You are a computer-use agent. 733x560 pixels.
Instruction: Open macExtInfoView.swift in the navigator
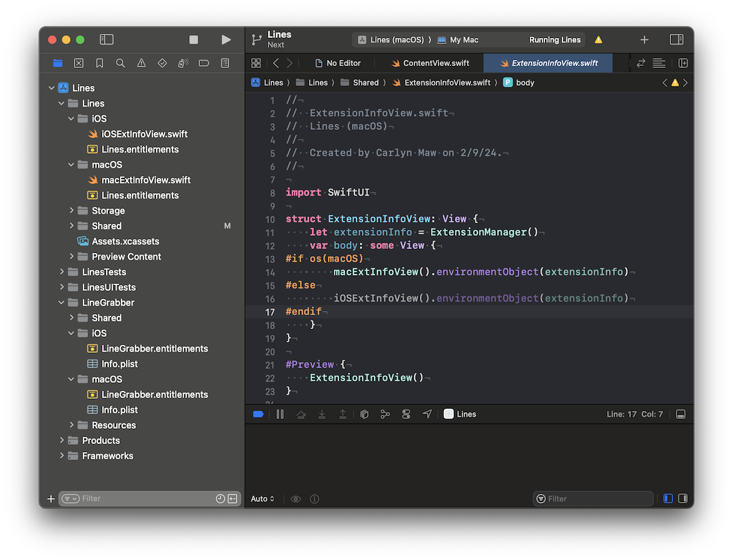139,180
